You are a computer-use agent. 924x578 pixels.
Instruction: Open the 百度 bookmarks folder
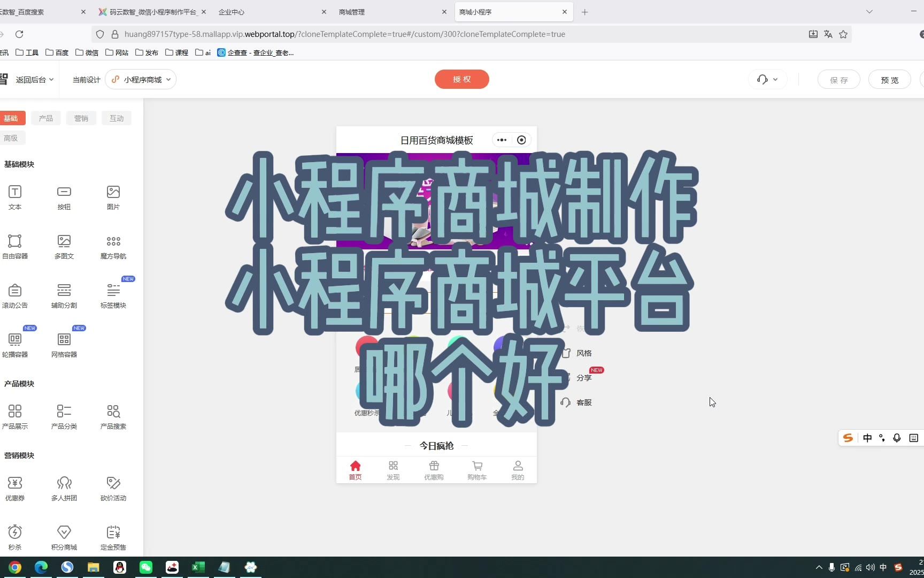(57, 52)
